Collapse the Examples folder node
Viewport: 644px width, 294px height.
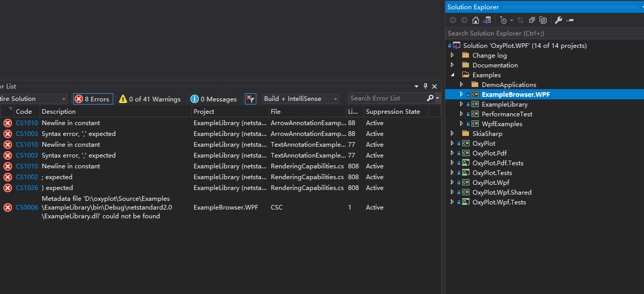click(452, 75)
